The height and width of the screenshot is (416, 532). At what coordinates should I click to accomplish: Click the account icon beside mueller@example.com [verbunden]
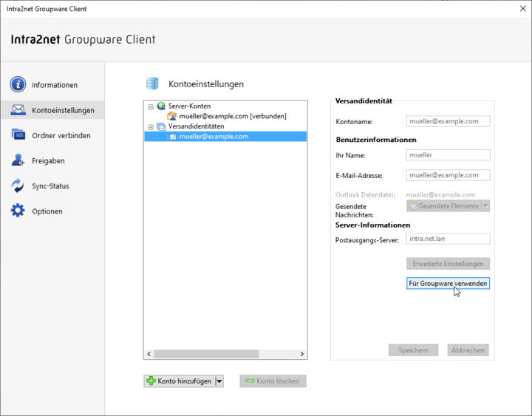(172, 116)
